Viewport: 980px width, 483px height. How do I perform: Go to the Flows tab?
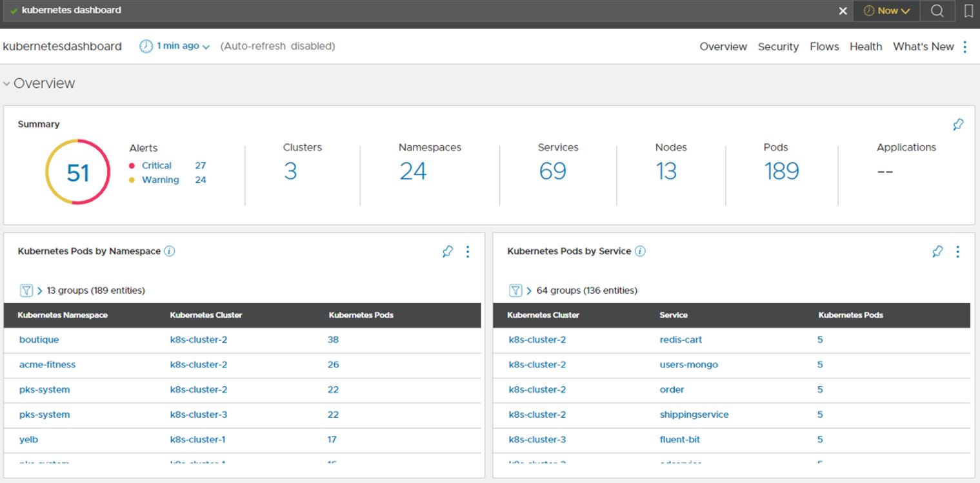coord(824,46)
